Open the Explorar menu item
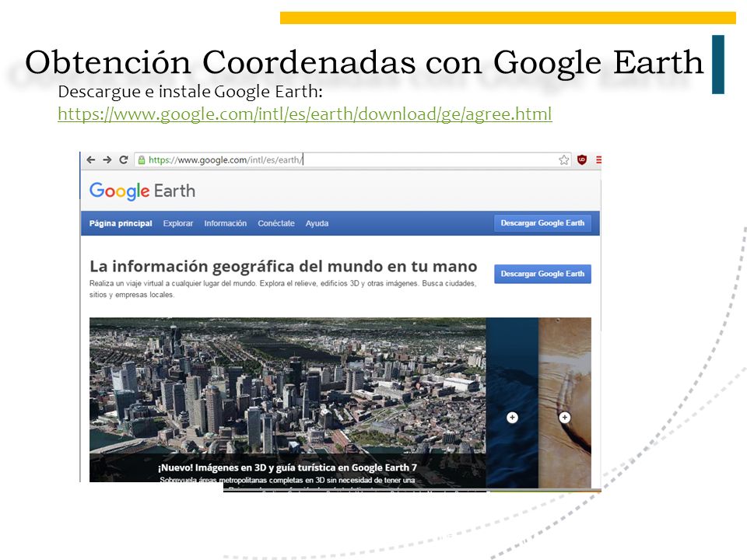The image size is (747, 560). [178, 223]
